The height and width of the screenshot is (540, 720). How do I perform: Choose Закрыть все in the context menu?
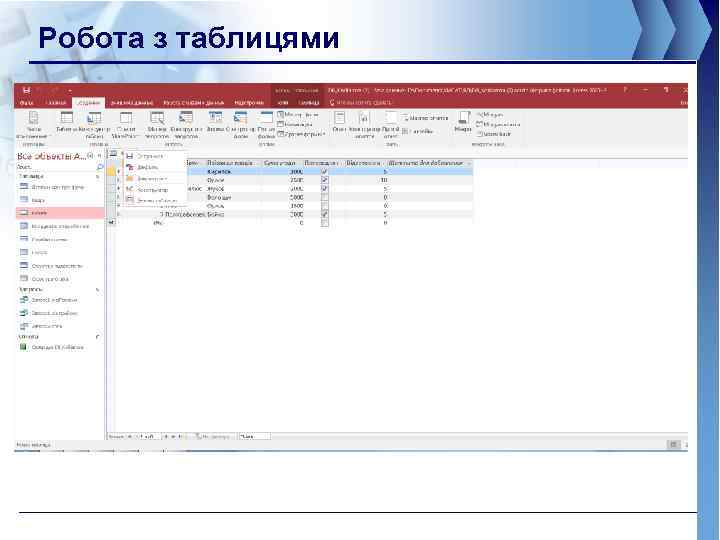[155, 179]
